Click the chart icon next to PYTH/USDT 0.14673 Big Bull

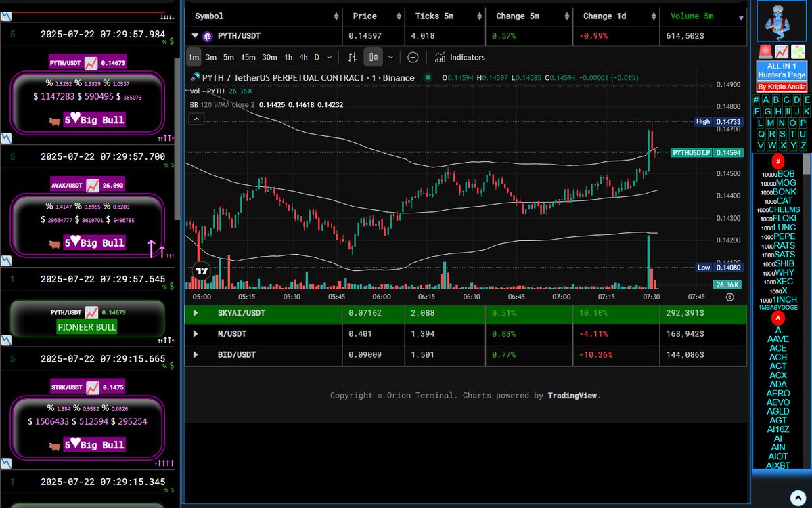tap(91, 63)
